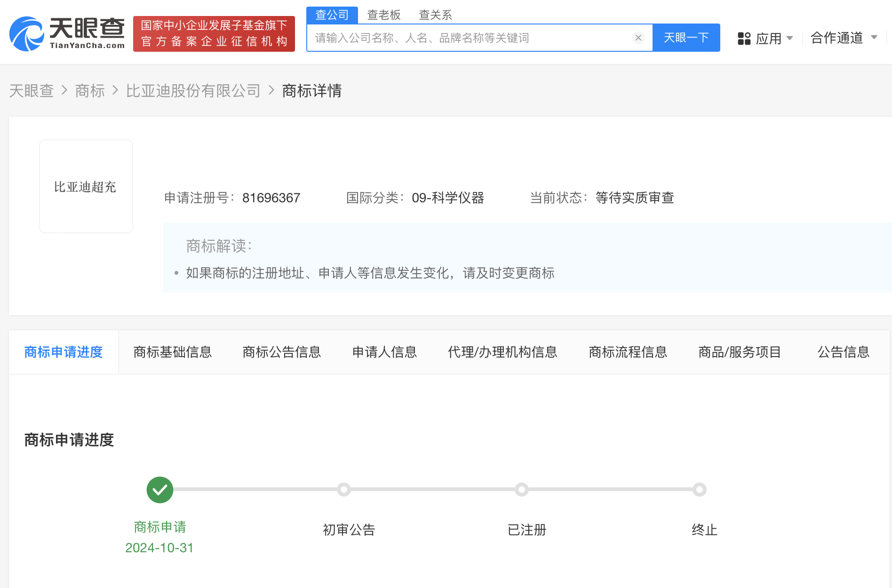Click the TianYanCha logo
892x588 pixels.
click(67, 33)
